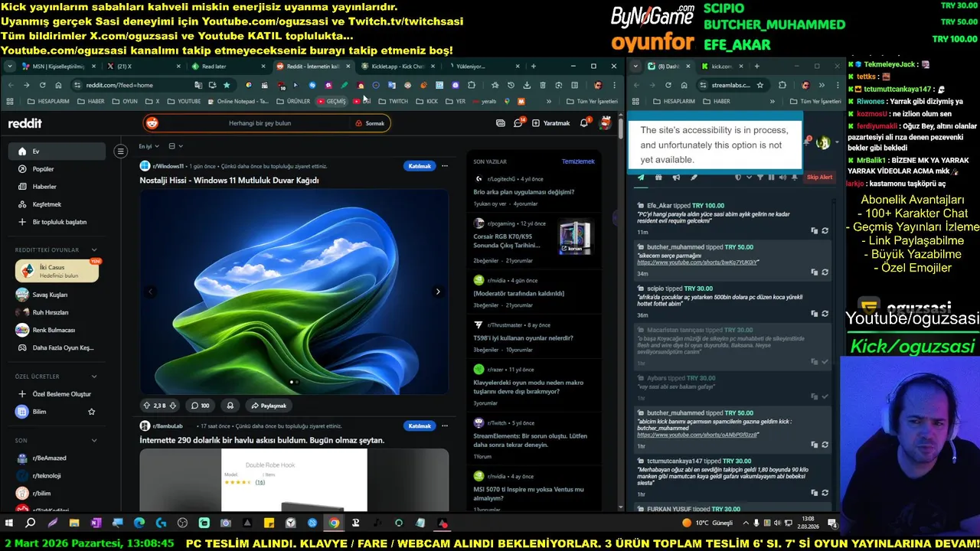Screen dimensions: 980x551
Task: Open Streamlabs notification bell in header
Action: (x=807, y=142)
